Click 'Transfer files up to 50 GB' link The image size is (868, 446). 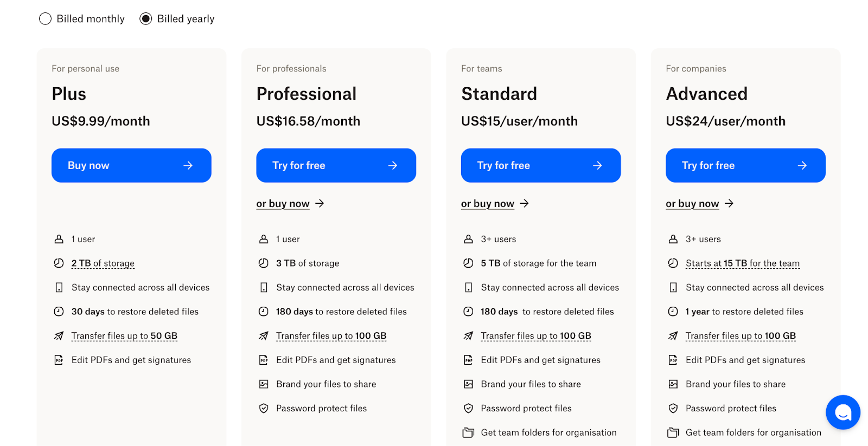point(124,336)
